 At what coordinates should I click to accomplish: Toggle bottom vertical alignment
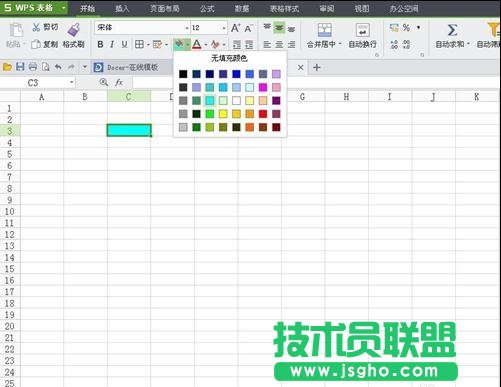[291, 29]
